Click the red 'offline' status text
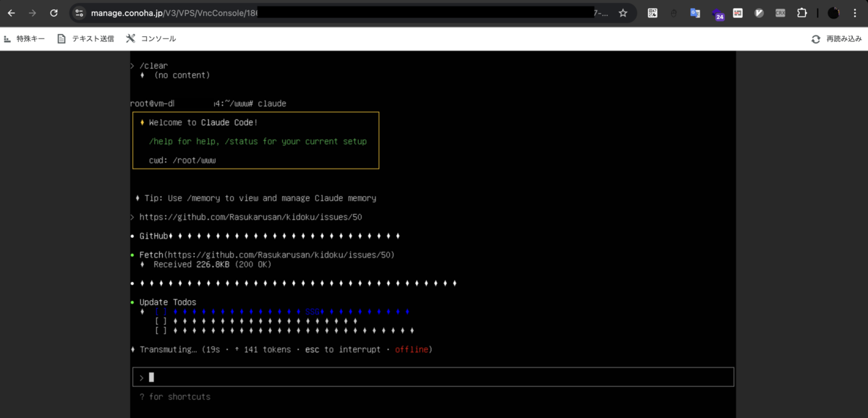The height and width of the screenshot is (418, 868). (x=412, y=349)
